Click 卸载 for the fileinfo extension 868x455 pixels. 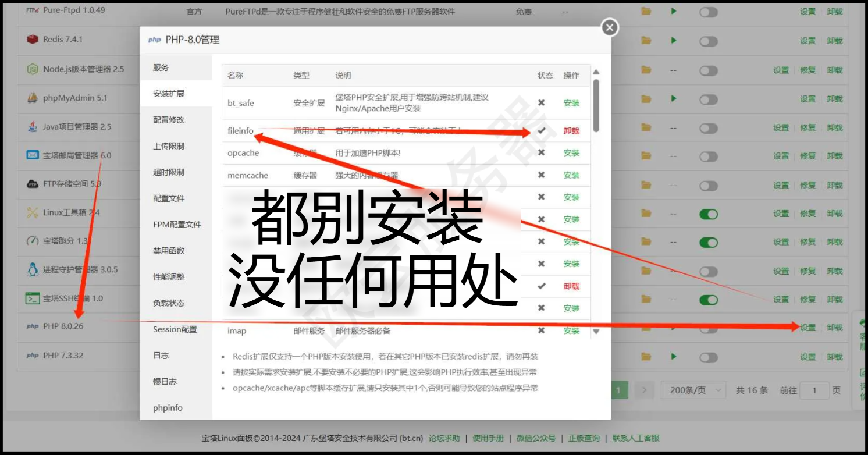coord(571,131)
